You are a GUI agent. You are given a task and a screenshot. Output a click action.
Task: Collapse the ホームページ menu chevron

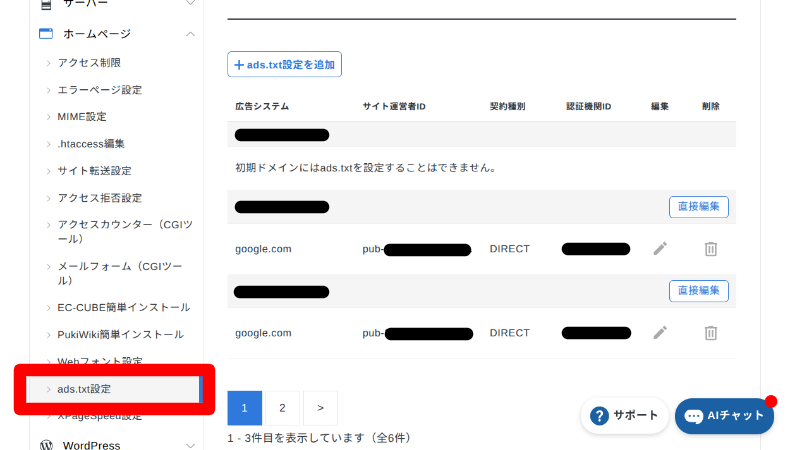pyautogui.click(x=190, y=34)
